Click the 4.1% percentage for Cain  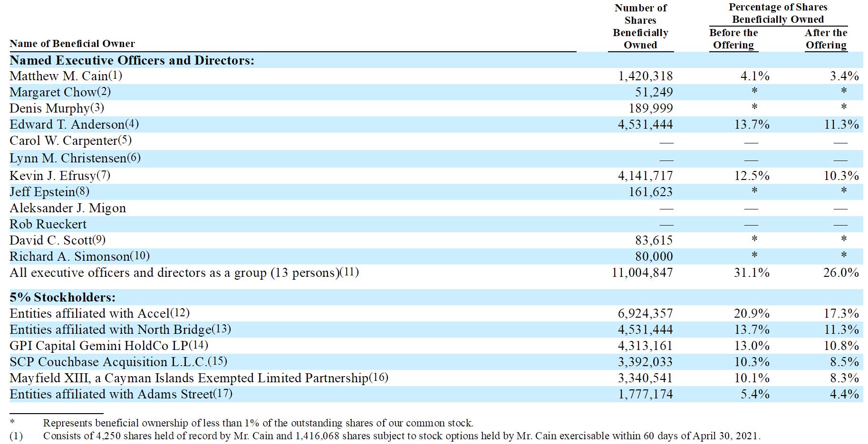[755, 76]
